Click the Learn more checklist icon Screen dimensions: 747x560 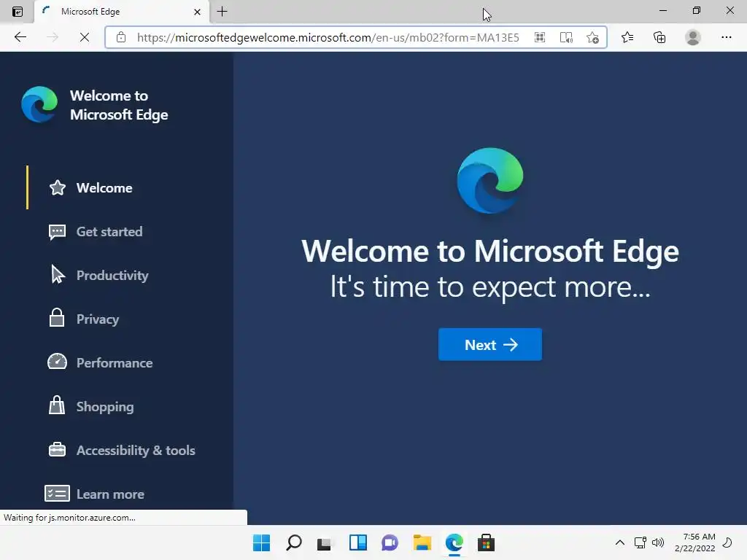[57, 494]
